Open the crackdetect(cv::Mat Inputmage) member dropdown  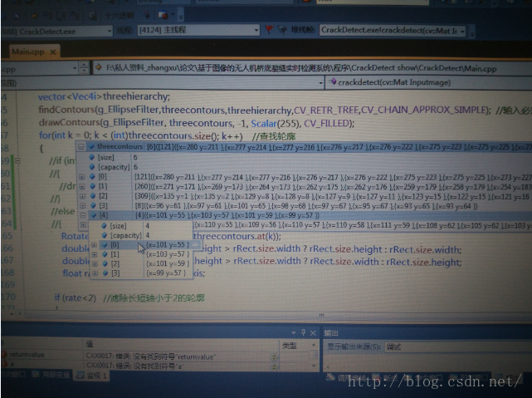coord(428,82)
